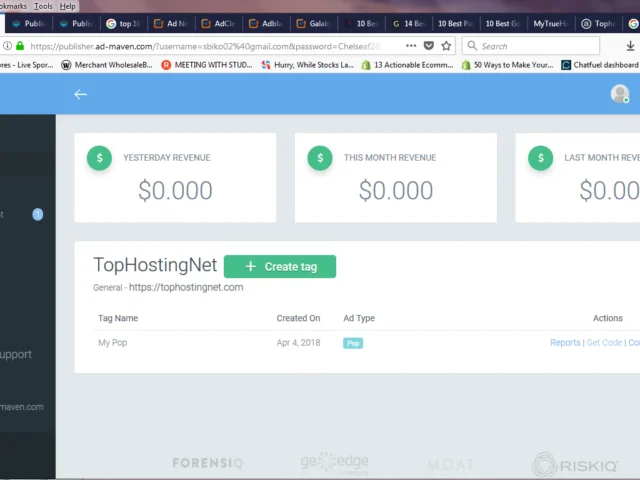The image size is (640, 480).
Task: Open '13 Actionable Ecomm...' bookmark
Action: (x=407, y=65)
